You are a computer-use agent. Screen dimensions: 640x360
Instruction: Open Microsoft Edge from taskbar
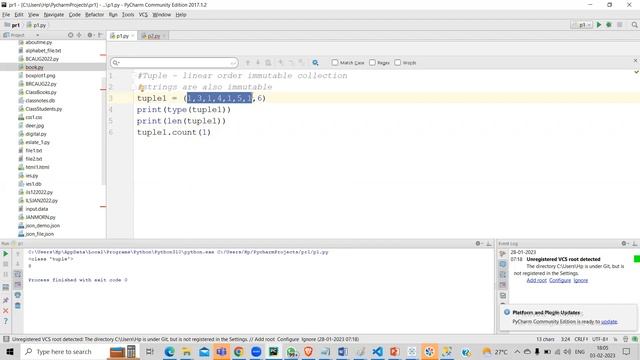(169, 351)
